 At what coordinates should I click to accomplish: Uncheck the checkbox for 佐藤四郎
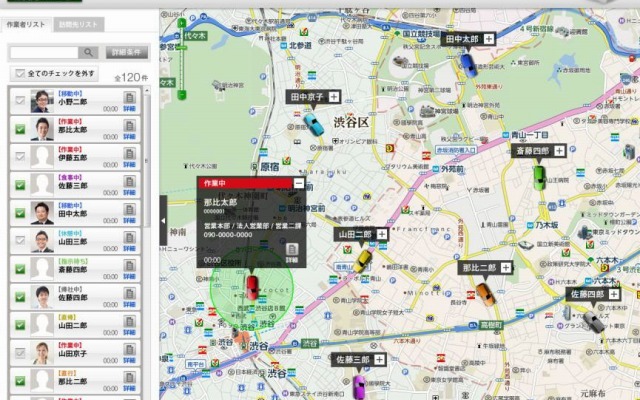coord(20,297)
